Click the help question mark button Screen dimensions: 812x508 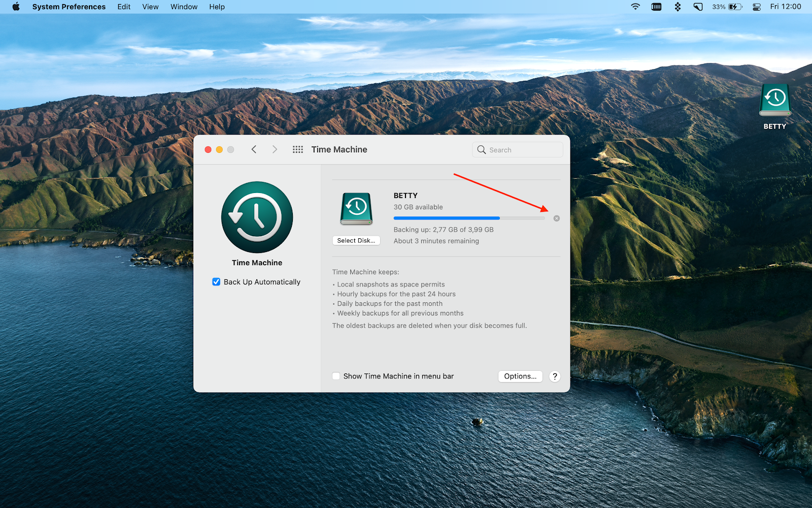point(555,376)
